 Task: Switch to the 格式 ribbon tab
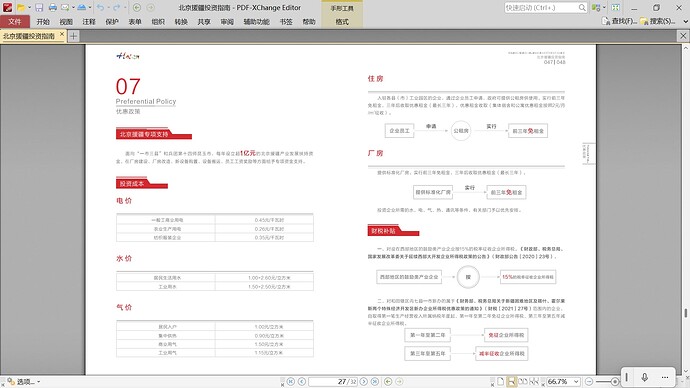click(x=342, y=22)
